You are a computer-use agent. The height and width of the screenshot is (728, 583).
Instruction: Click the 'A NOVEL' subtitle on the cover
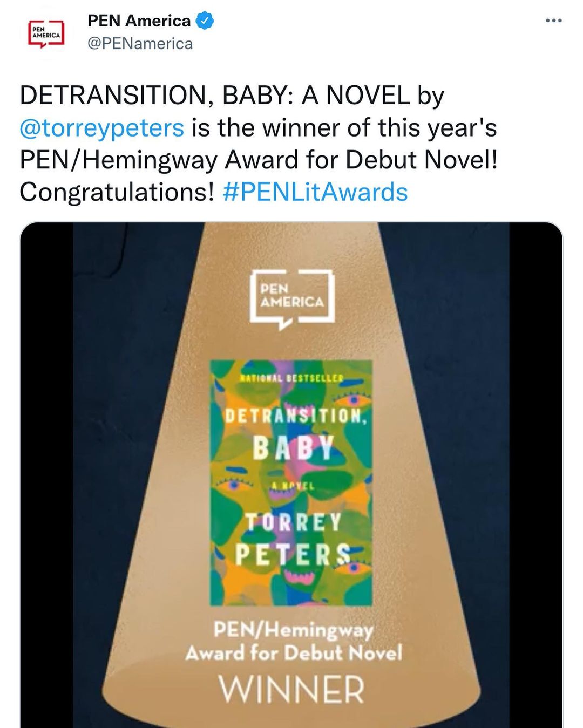click(x=292, y=486)
